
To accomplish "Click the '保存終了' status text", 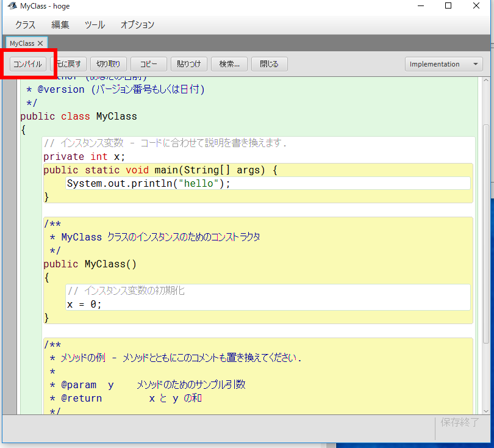I will coord(460,422).
